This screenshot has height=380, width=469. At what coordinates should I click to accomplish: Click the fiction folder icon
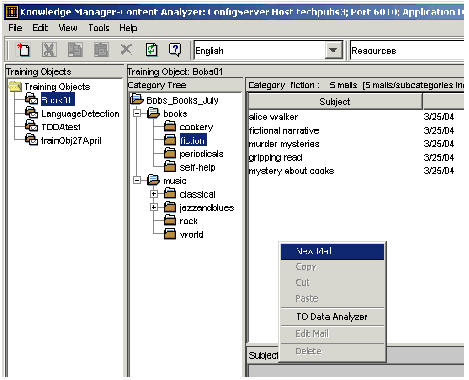point(170,140)
